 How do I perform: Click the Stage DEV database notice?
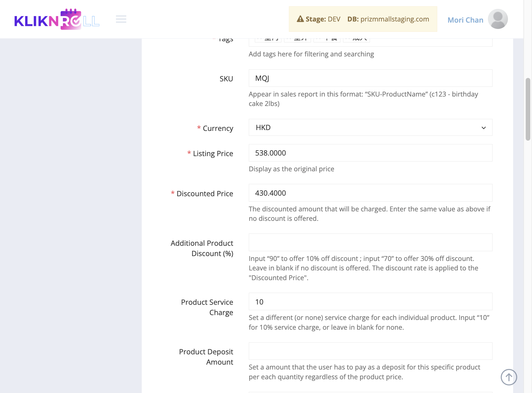coord(363,19)
